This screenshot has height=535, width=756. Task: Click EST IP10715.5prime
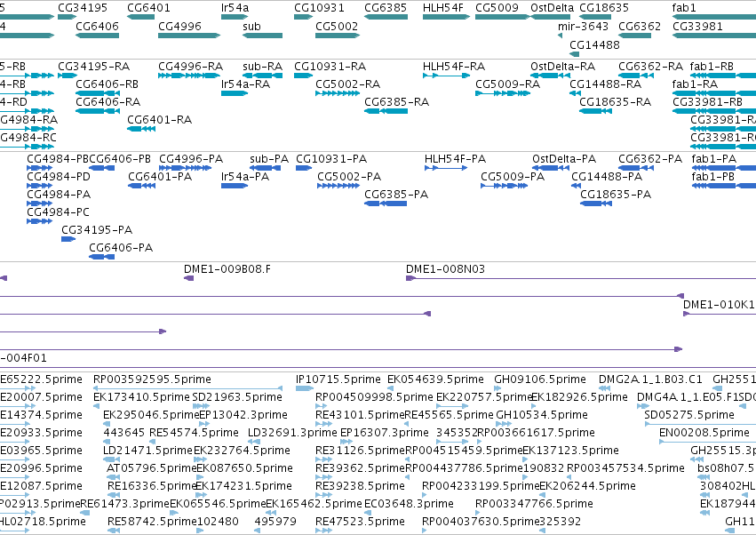[x=304, y=387]
